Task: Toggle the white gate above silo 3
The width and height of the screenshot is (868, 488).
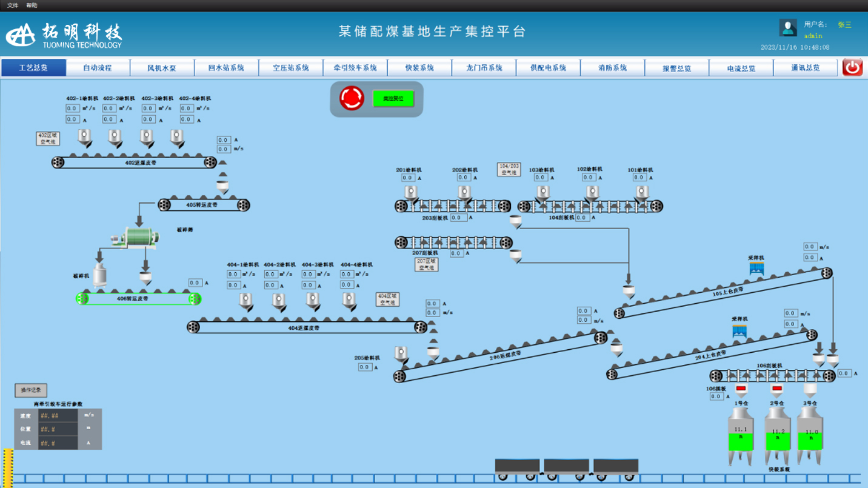Action: click(x=810, y=388)
